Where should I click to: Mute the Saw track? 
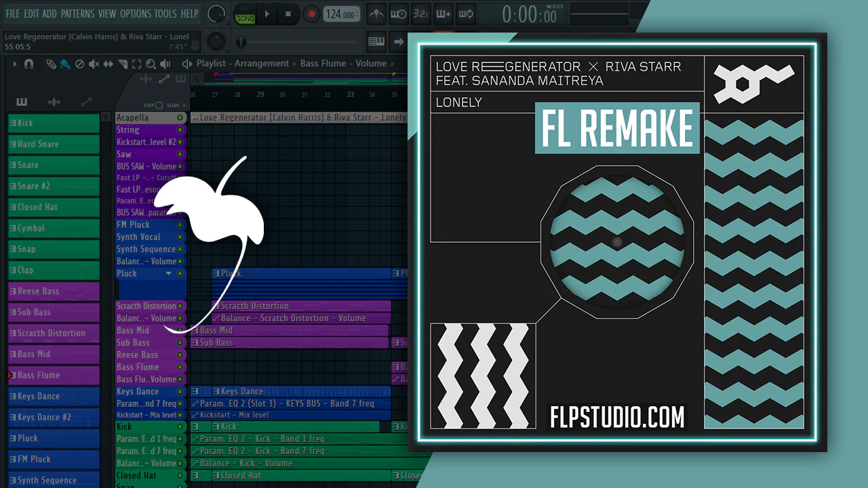click(180, 155)
